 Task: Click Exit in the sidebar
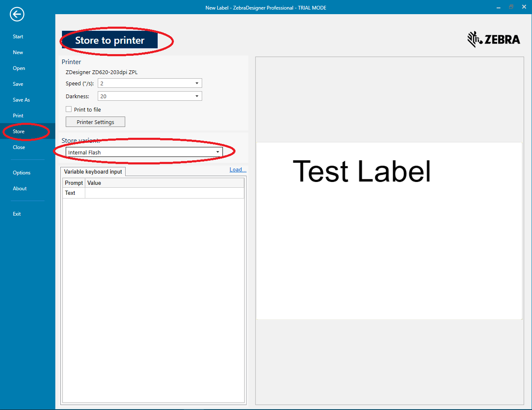click(17, 214)
